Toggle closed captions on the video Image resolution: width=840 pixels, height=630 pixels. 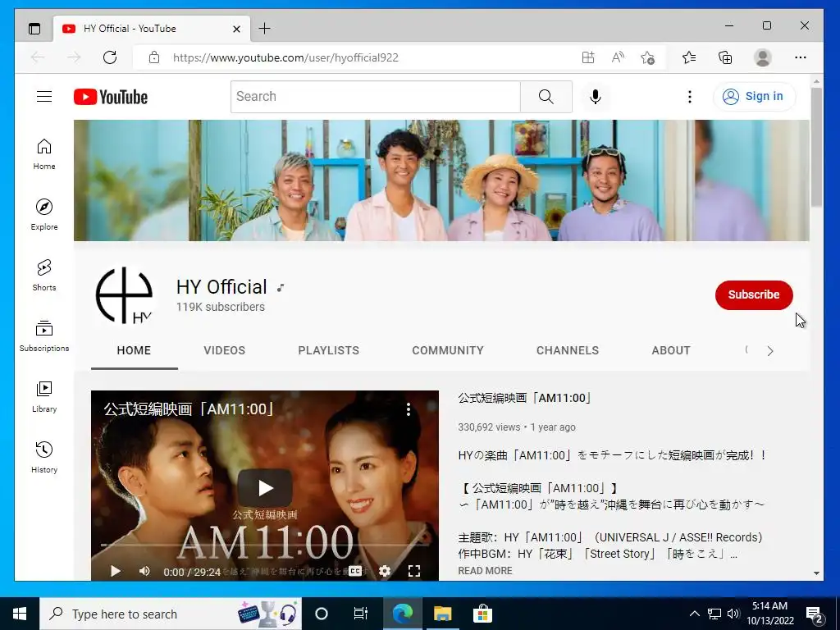(355, 571)
